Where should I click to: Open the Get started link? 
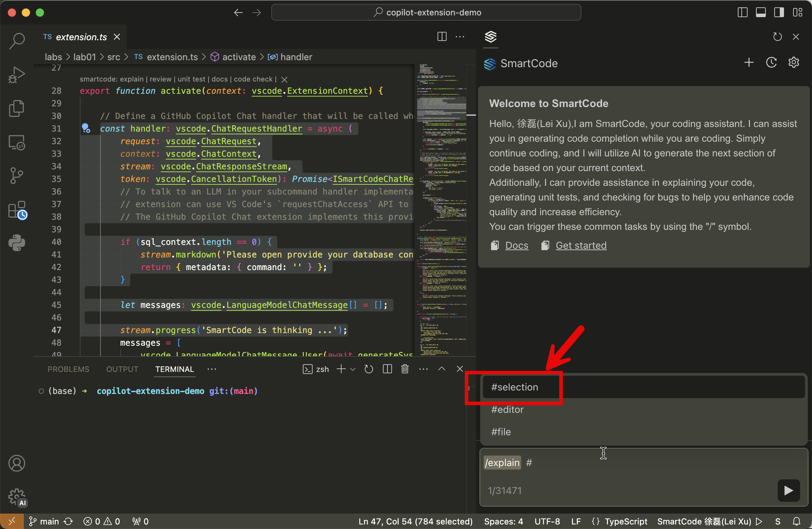(x=581, y=245)
